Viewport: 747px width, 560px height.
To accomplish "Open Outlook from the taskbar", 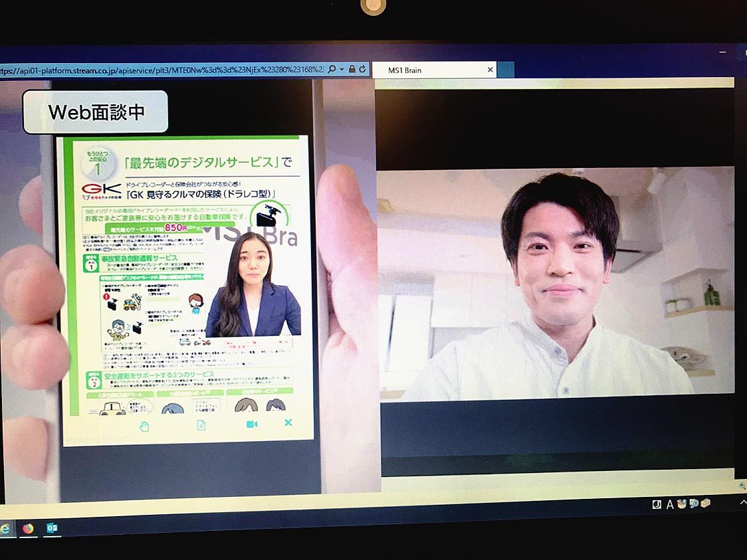I will click(53, 529).
